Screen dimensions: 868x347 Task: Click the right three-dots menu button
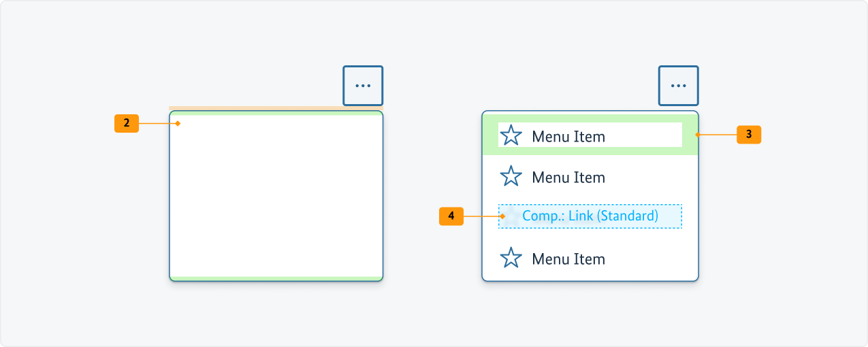(678, 86)
